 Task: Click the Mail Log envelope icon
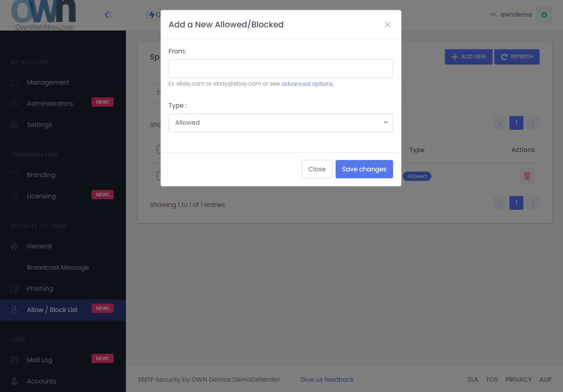coord(14,360)
